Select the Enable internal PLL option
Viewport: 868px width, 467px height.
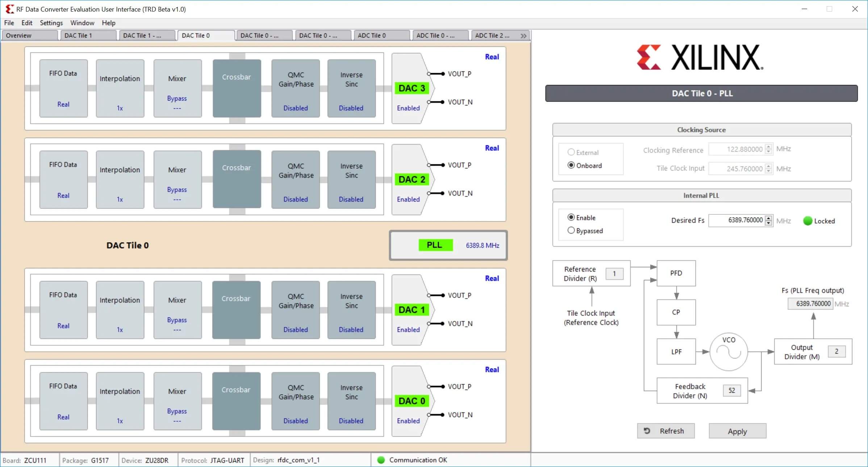tap(571, 217)
